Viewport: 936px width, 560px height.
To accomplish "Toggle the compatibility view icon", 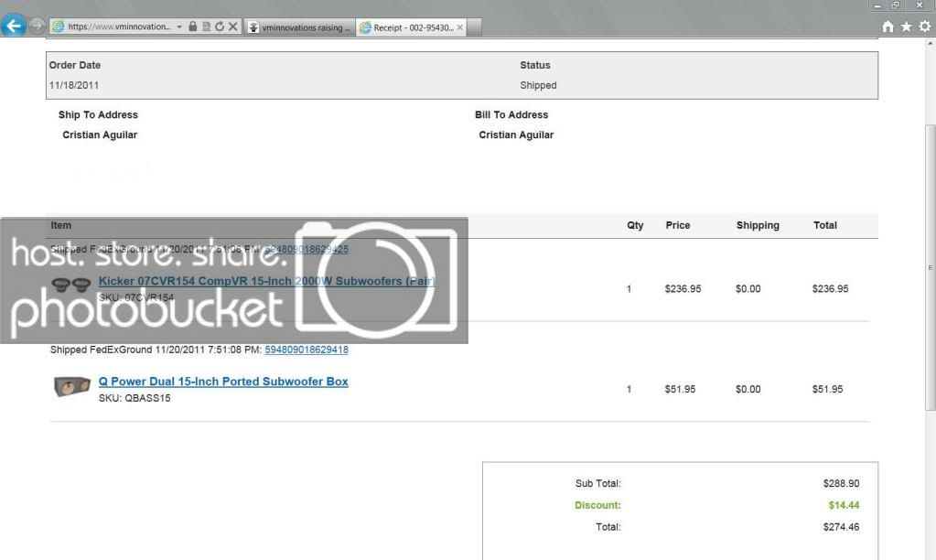I will click(206, 27).
